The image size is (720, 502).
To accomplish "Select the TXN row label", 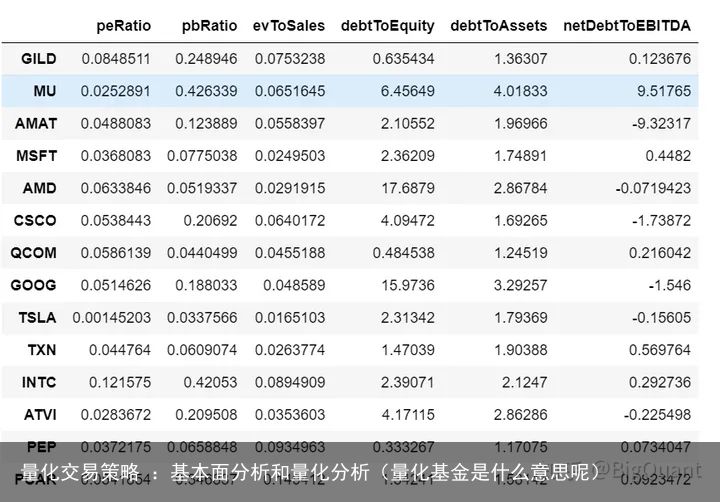I will point(42,350).
